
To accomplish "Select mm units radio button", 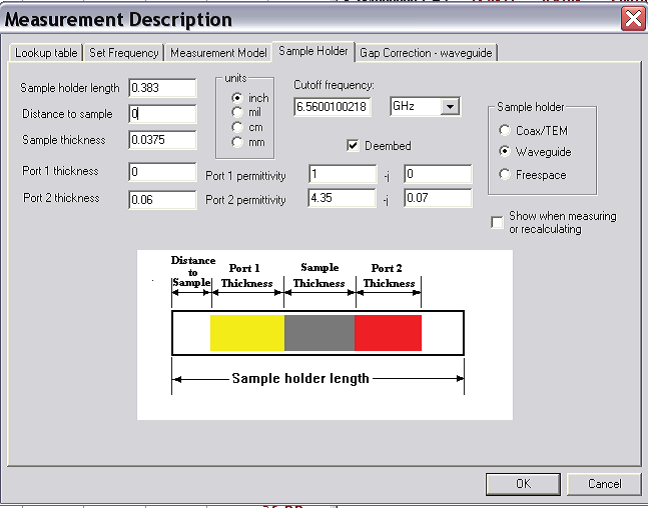I will (237, 142).
